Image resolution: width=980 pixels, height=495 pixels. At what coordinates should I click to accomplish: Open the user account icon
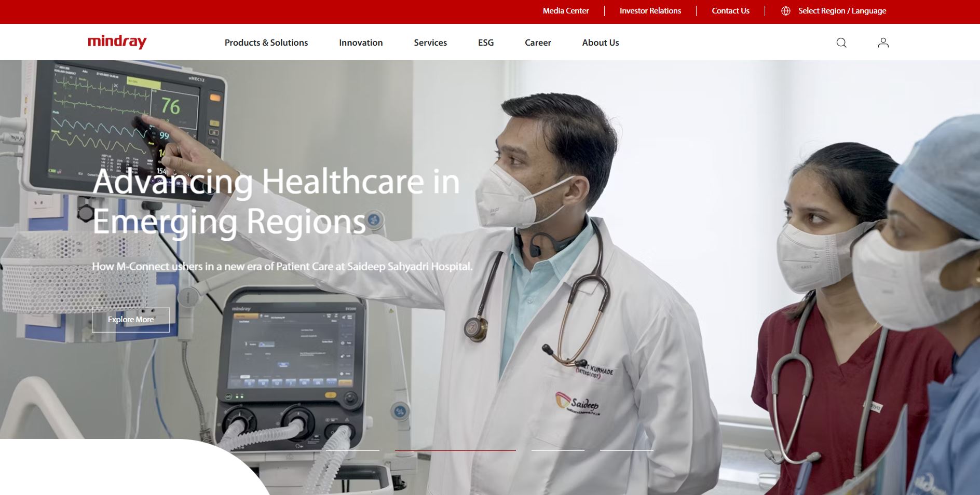tap(883, 43)
